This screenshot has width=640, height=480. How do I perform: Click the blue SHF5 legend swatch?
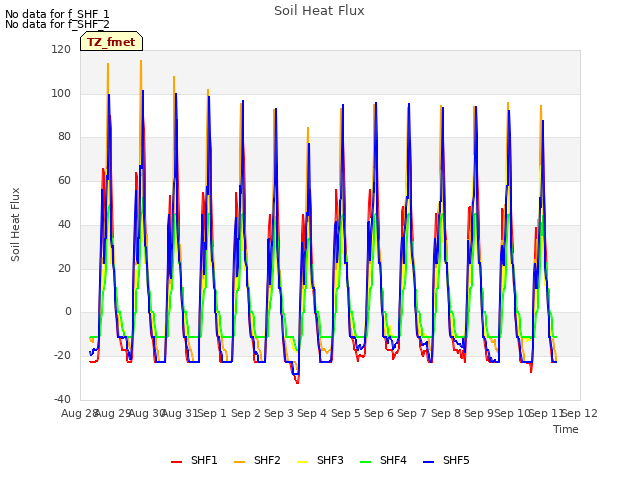pyautogui.click(x=429, y=462)
